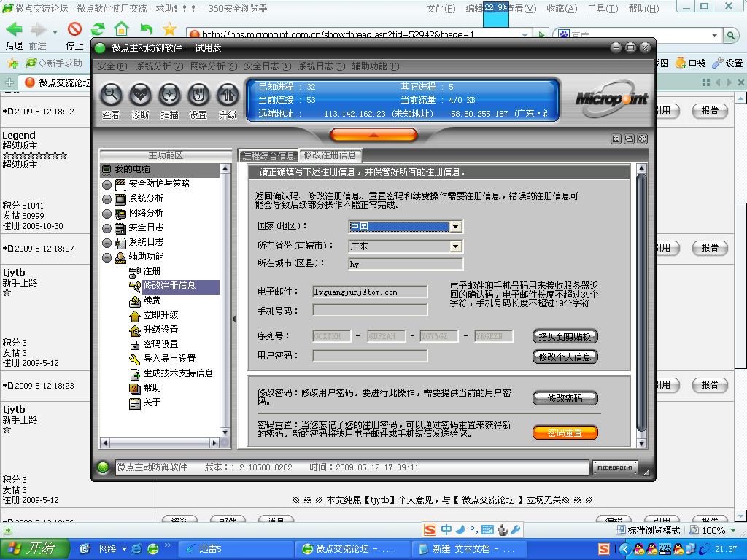
Task: Open 帮助 in the sidebar tree
Action: pyautogui.click(x=152, y=388)
